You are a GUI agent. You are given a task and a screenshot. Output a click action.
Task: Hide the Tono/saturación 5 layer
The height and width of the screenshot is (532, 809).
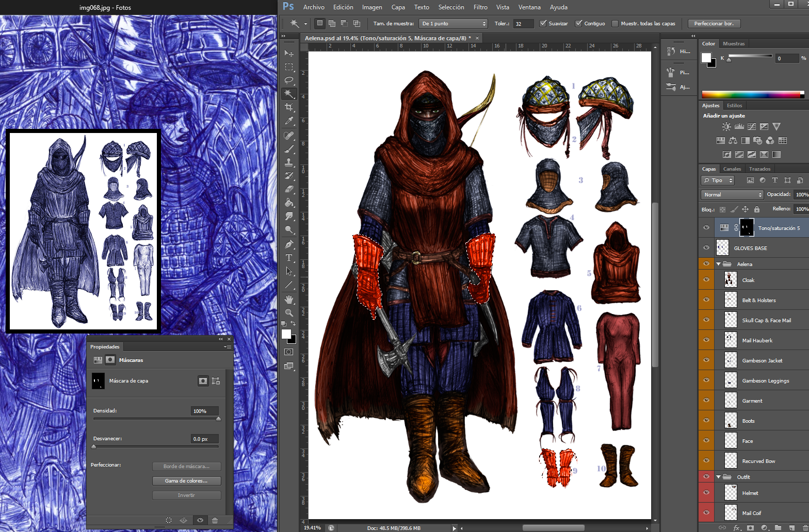click(706, 227)
